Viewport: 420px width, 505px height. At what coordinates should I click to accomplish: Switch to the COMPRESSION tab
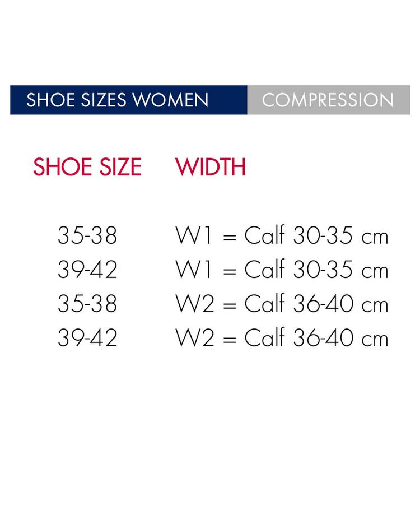tap(328, 100)
